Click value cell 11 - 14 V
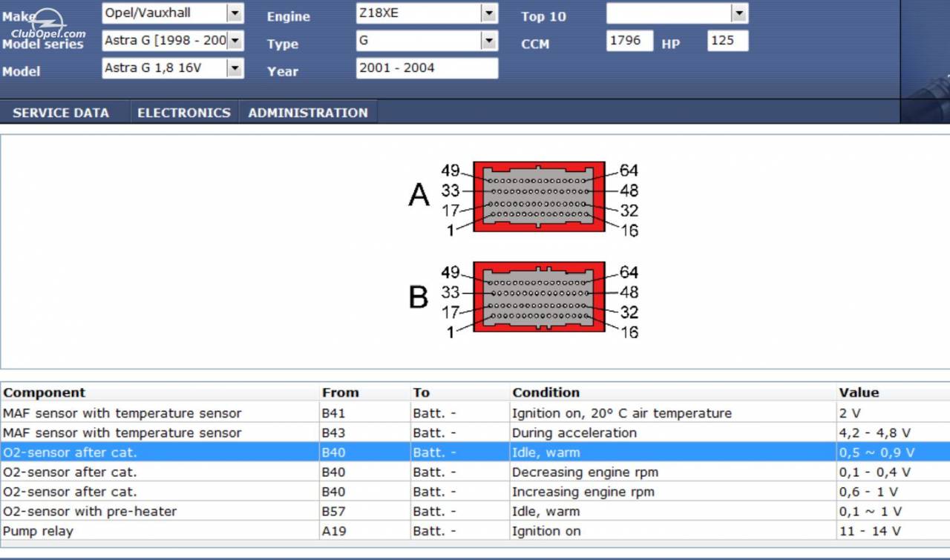950x560 pixels. tap(893, 531)
